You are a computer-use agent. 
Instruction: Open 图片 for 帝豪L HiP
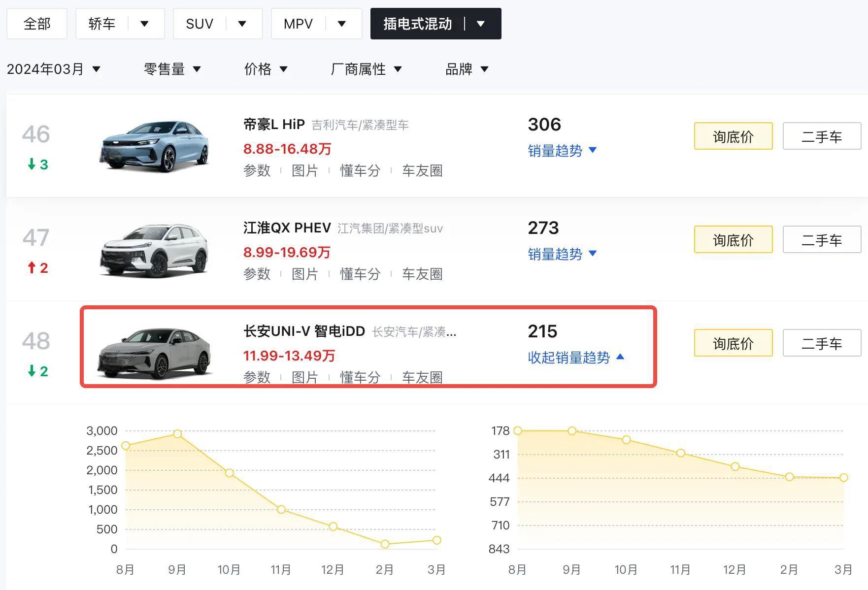pos(305,170)
